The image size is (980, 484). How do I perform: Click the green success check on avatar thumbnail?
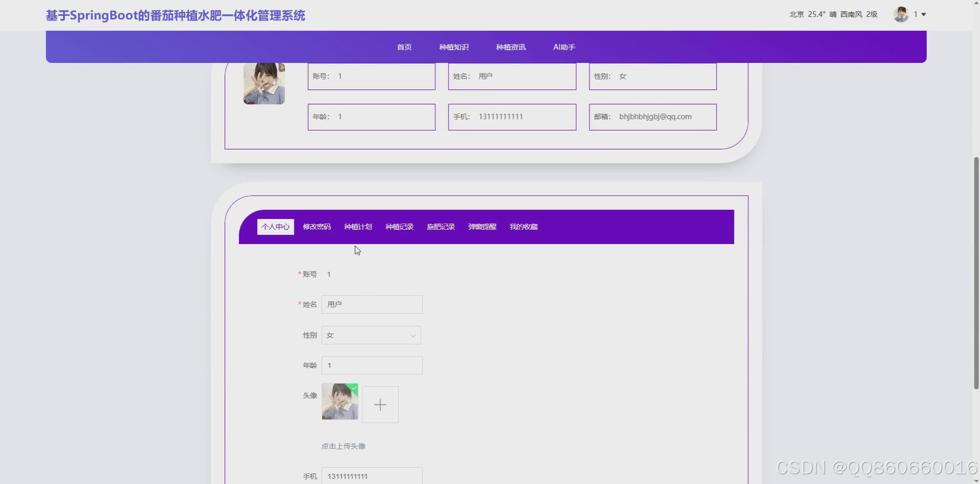(x=354, y=388)
